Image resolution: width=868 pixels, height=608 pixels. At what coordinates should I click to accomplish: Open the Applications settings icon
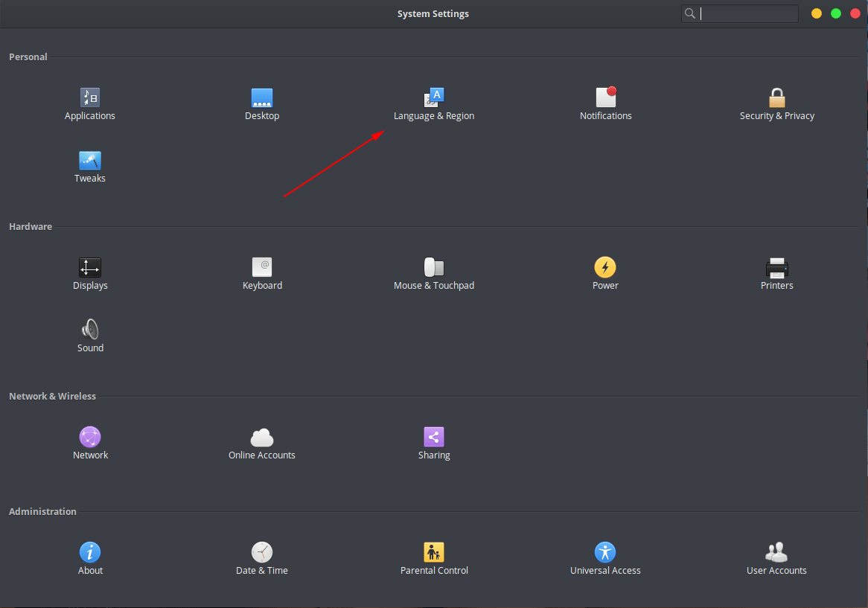point(90,98)
